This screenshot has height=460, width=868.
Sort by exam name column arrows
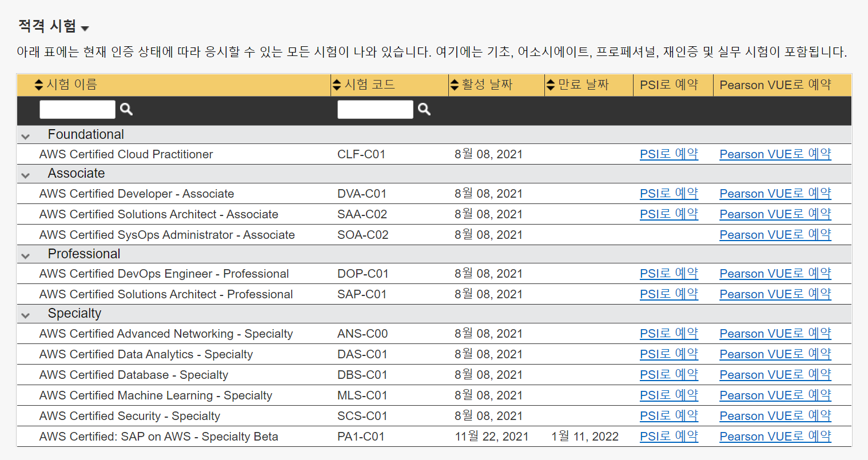[39, 85]
